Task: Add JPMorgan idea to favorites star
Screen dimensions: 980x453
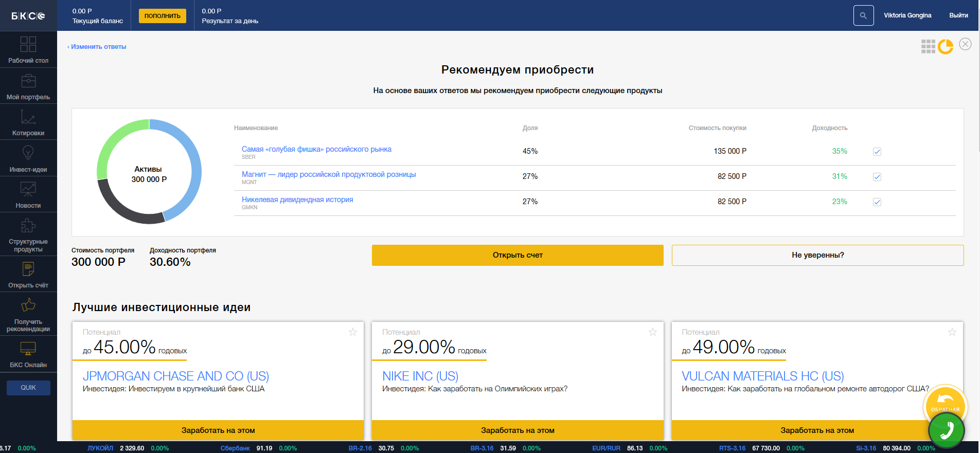Action: 353,332
